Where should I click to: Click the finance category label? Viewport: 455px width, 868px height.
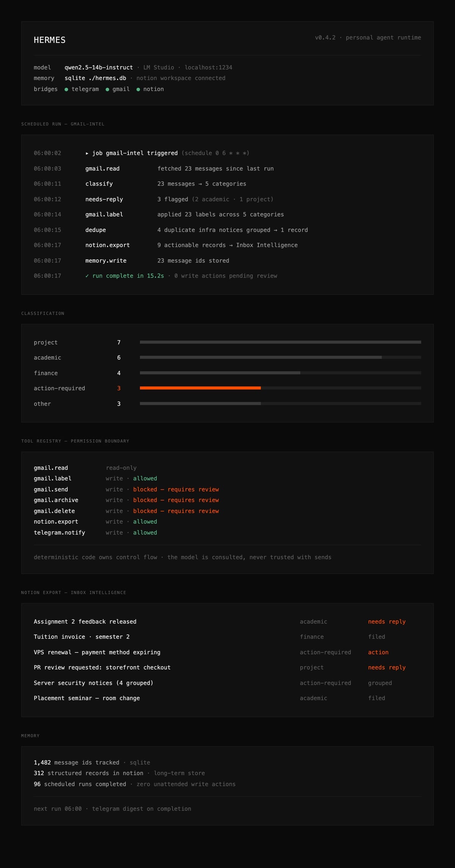(x=45, y=373)
